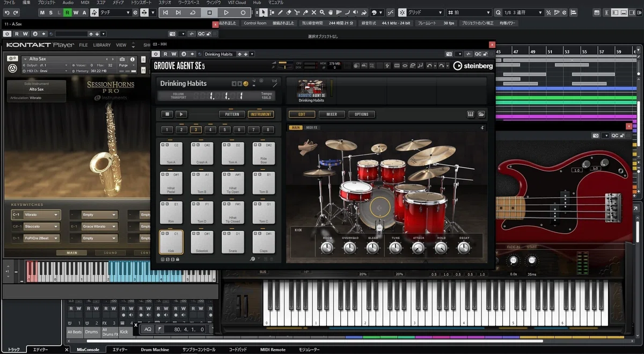Click the Groove Agent pattern stop button

pyautogui.click(x=167, y=114)
